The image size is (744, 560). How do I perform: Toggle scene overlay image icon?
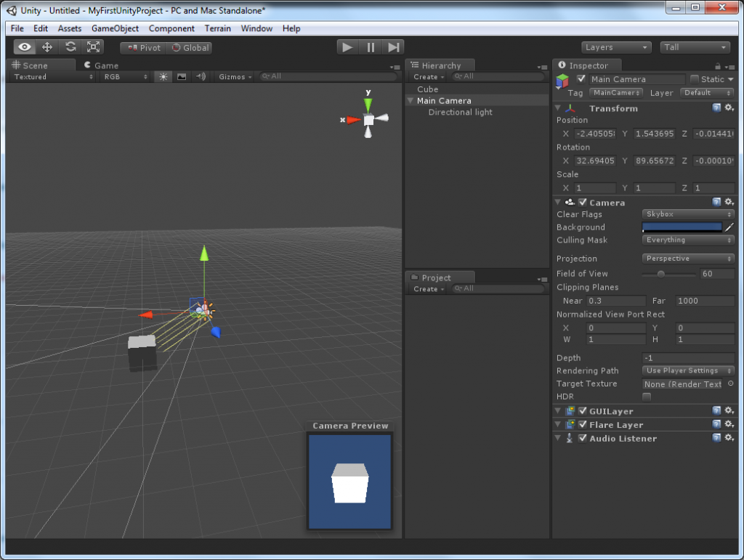[181, 77]
